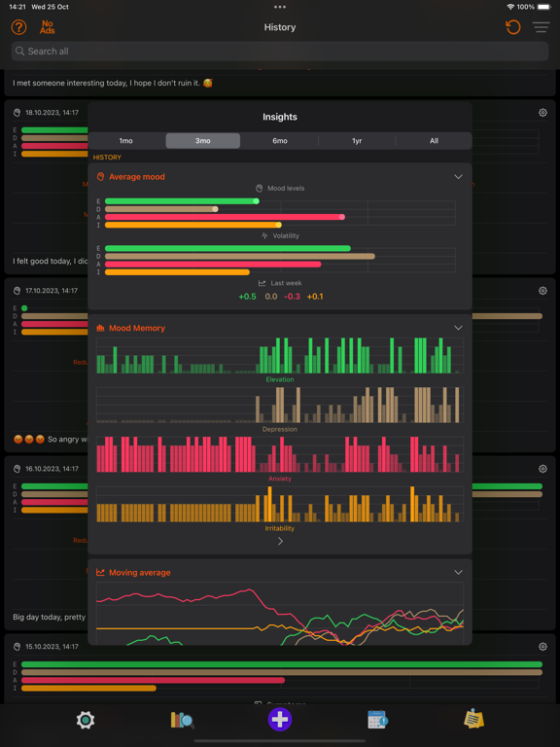The height and width of the screenshot is (747, 560).
Task: Tap the Wi-Fi status icon
Action: [x=510, y=7]
